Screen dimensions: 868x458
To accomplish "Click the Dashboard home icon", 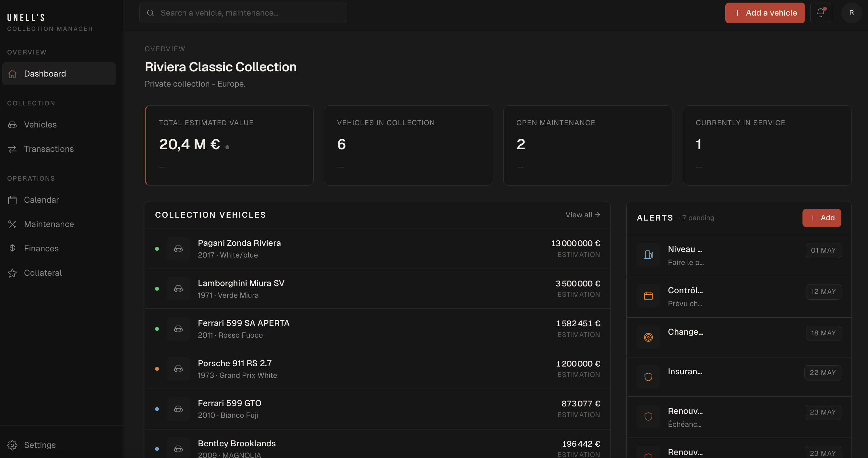I will click(x=12, y=74).
